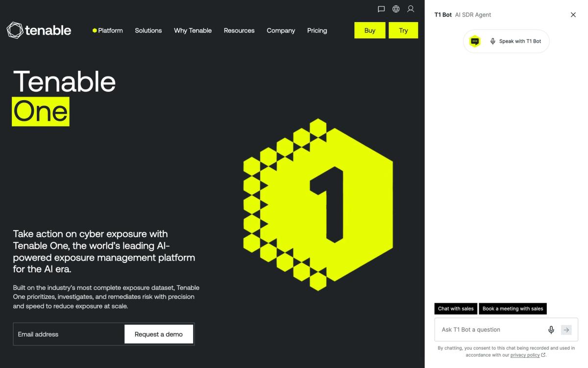Click the 'AI SDR Agent' label
This screenshot has height=368, width=588.
[473, 15]
